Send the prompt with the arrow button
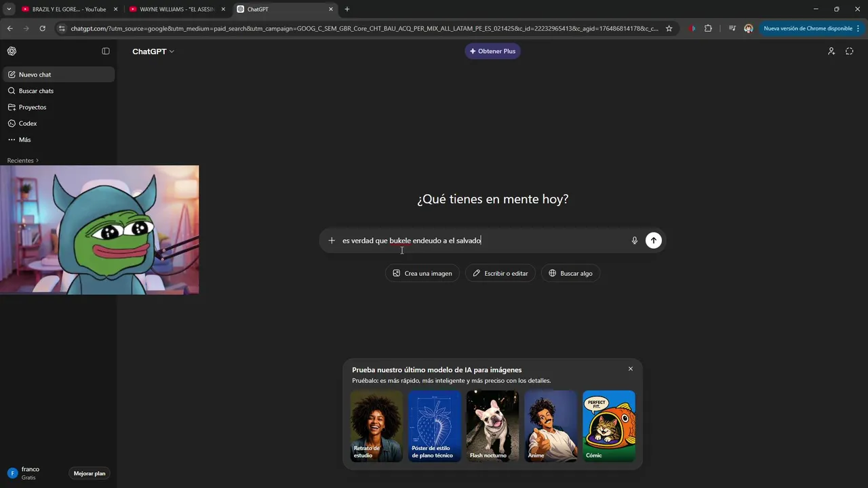The width and height of the screenshot is (868, 488). click(654, 241)
